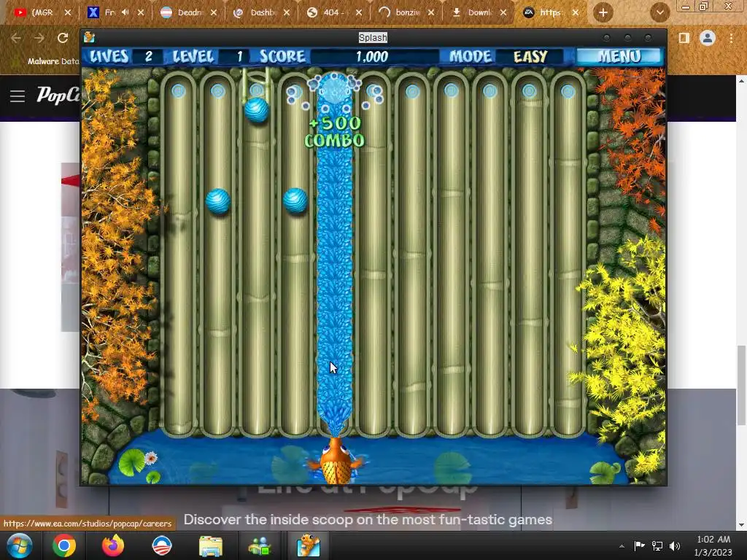
Task: Close the YouTube (MGR tab
Action: point(68,13)
